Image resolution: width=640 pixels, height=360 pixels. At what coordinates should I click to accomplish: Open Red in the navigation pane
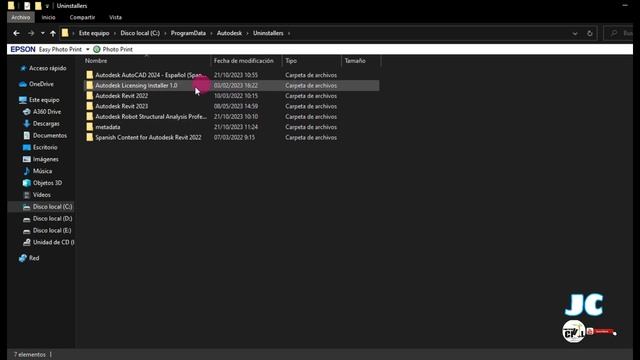pos(34,258)
